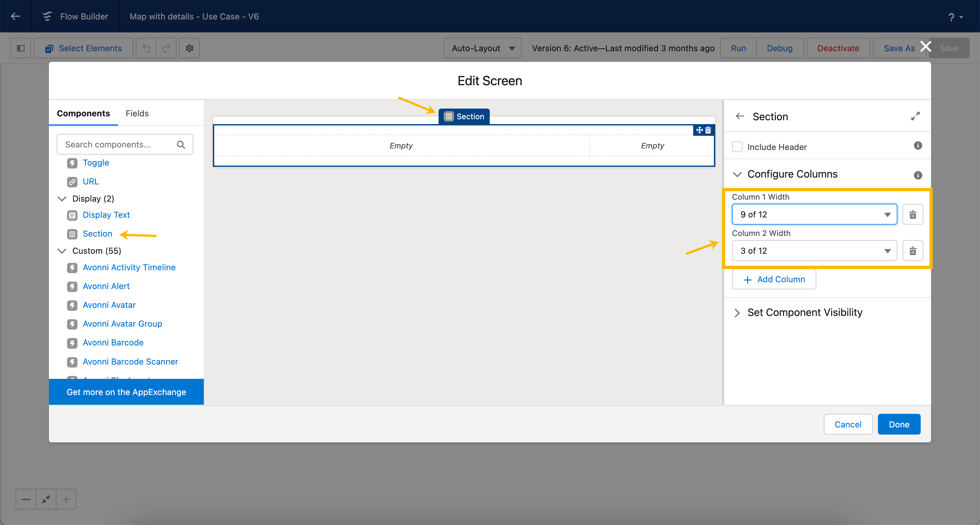This screenshot has width=980, height=525.
Task: Delete Column 1 with trash icon
Action: pos(912,215)
